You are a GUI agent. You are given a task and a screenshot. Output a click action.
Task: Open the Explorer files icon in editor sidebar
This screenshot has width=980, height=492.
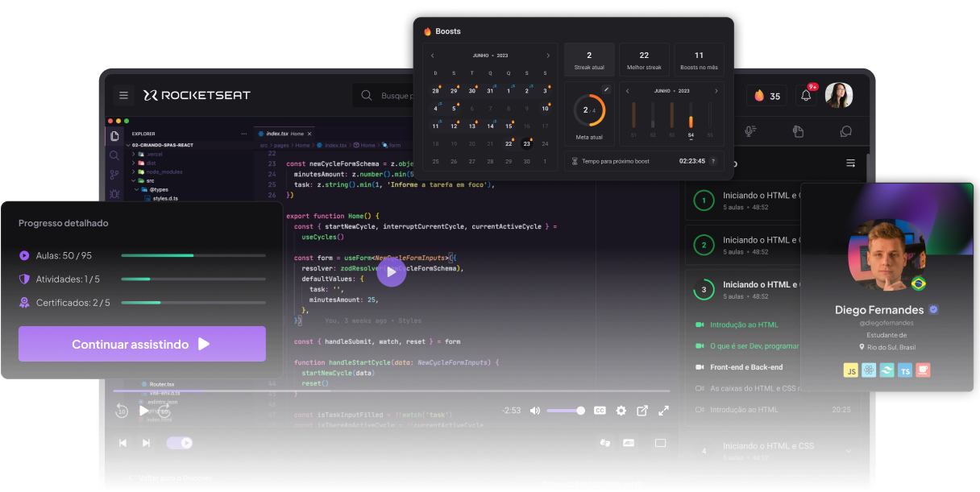115,136
